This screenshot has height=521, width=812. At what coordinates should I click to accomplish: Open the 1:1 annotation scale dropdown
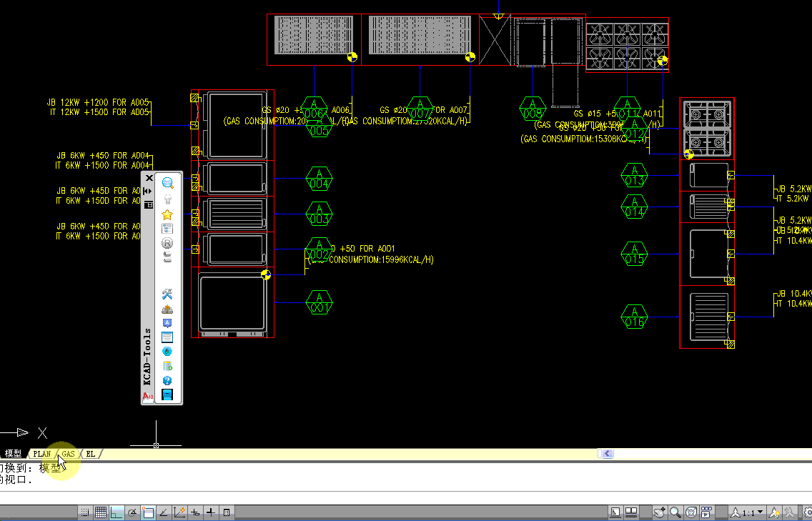pos(750,512)
